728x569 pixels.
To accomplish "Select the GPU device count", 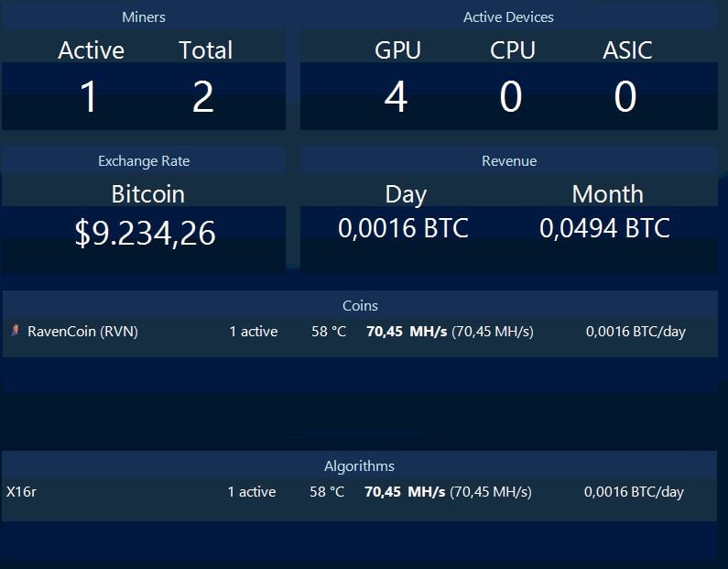I will click(396, 97).
